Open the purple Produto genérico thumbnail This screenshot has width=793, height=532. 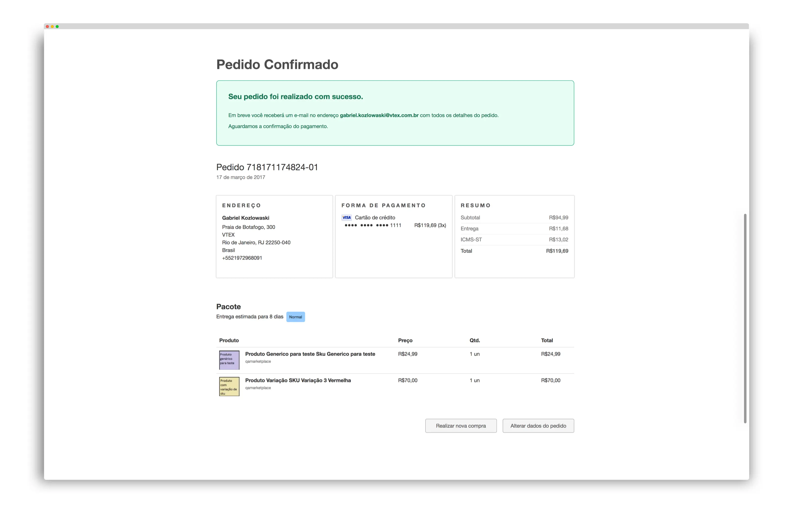pyautogui.click(x=229, y=360)
